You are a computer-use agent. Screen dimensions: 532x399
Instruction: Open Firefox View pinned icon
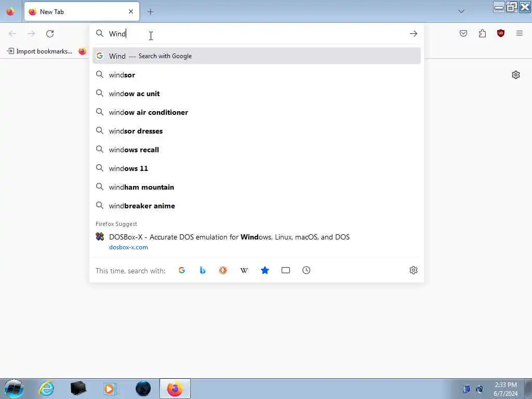click(x=10, y=11)
